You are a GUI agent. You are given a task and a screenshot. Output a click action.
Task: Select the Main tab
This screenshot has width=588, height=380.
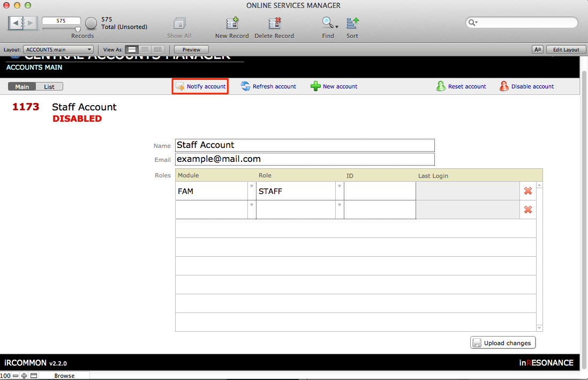pos(22,87)
